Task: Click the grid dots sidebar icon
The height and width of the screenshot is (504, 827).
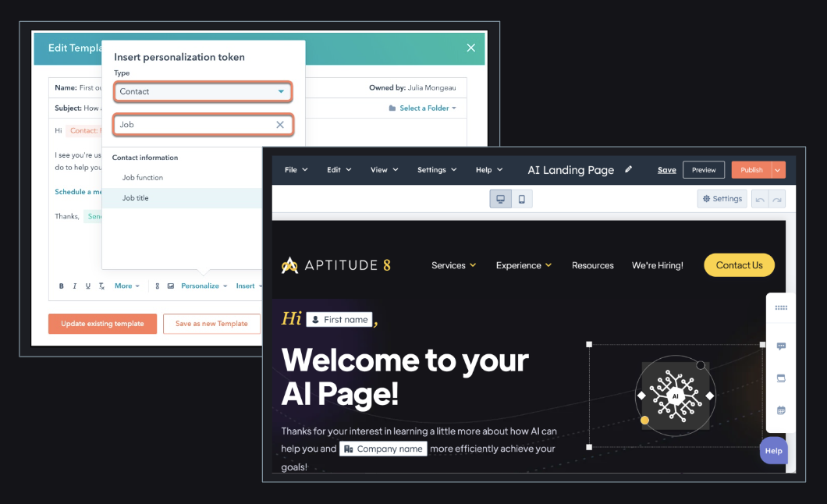Action: 781,307
